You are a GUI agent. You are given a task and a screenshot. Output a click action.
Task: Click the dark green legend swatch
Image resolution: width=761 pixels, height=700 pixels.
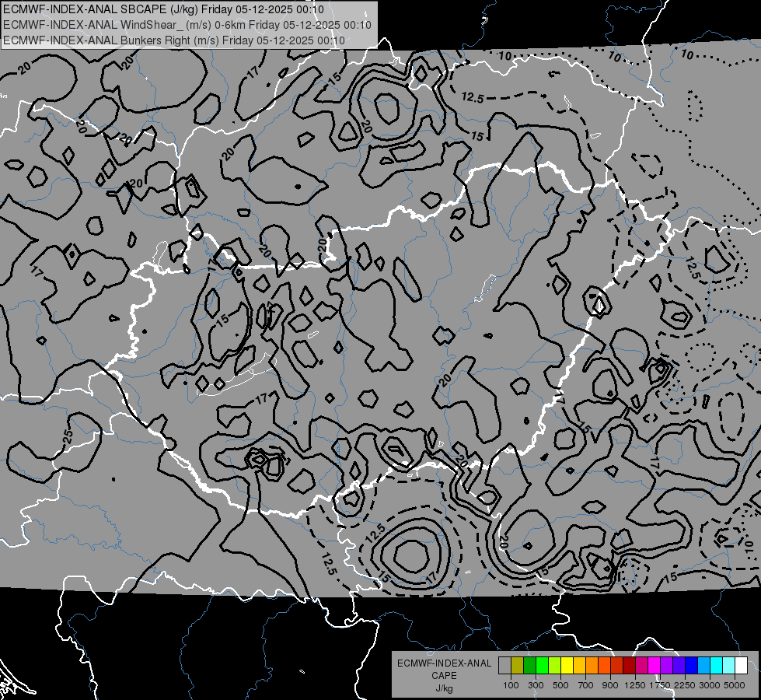[x=529, y=665]
